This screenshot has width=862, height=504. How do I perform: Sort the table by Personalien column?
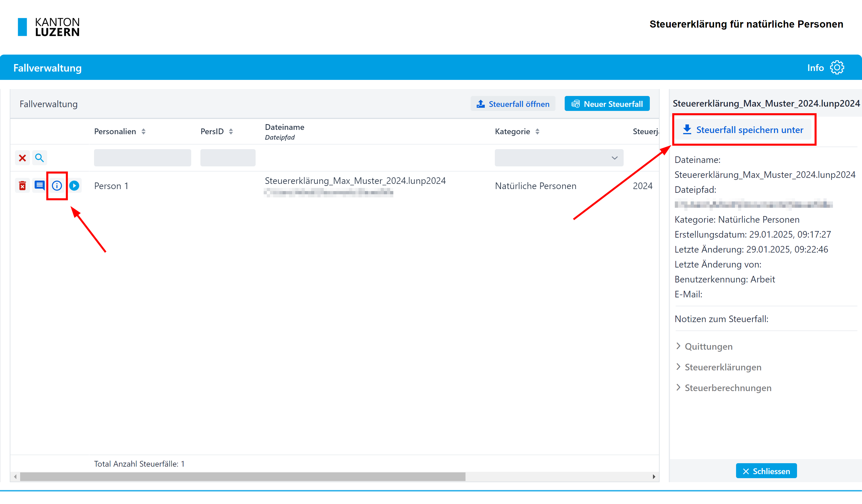pos(144,132)
